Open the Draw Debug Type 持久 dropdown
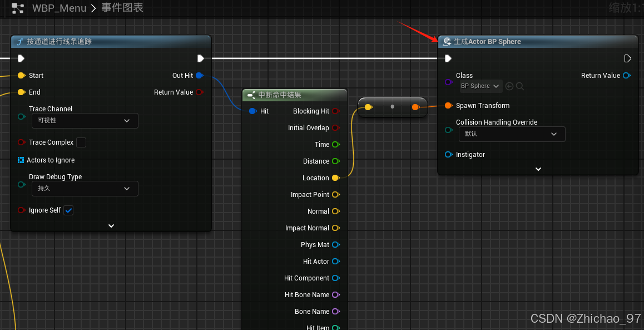Screen dimensions: 644x330 [85, 189]
